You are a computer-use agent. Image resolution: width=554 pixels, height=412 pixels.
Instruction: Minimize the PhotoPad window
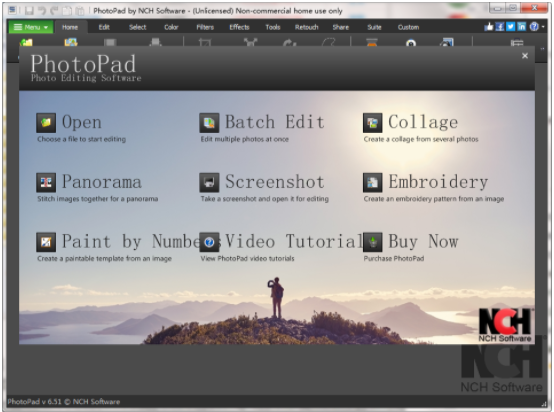coord(497,8)
